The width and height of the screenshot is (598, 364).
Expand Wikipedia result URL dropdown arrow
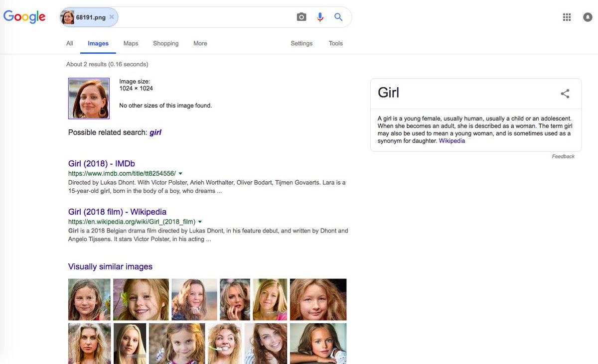pos(200,222)
